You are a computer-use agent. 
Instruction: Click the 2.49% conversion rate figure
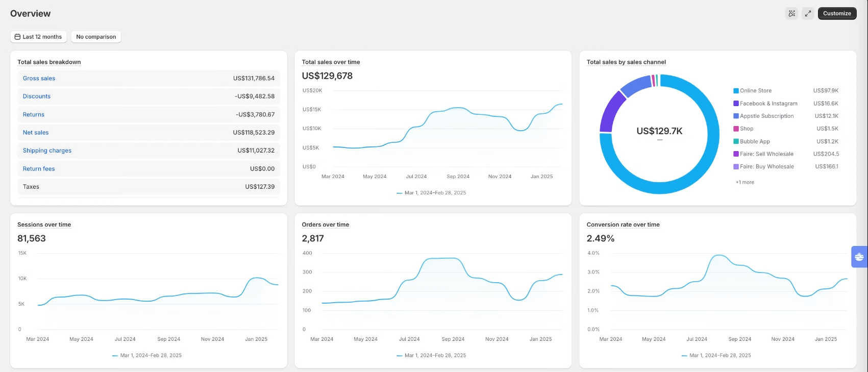[601, 238]
